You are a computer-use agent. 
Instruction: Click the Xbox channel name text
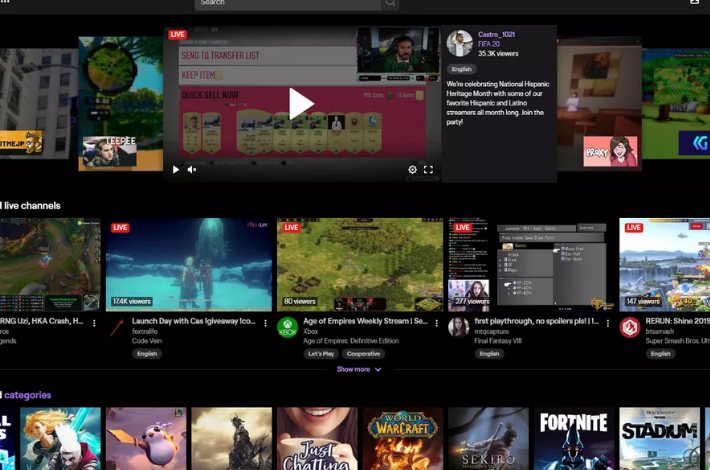point(311,331)
